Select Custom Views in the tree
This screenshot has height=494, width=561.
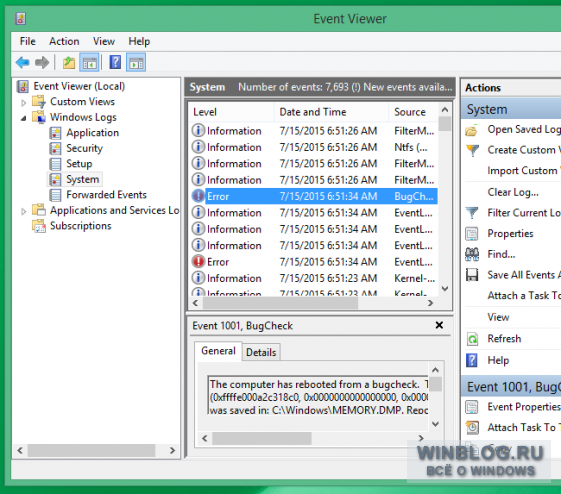point(82,102)
